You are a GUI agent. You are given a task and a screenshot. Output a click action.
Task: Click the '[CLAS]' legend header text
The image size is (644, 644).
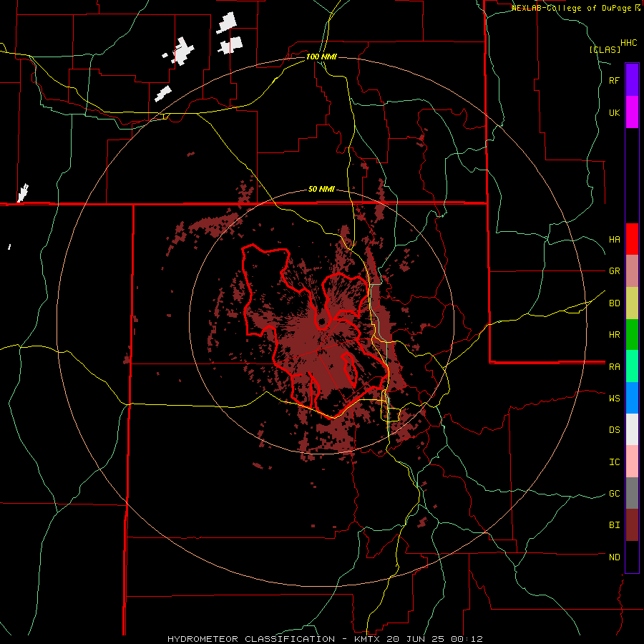605,49
